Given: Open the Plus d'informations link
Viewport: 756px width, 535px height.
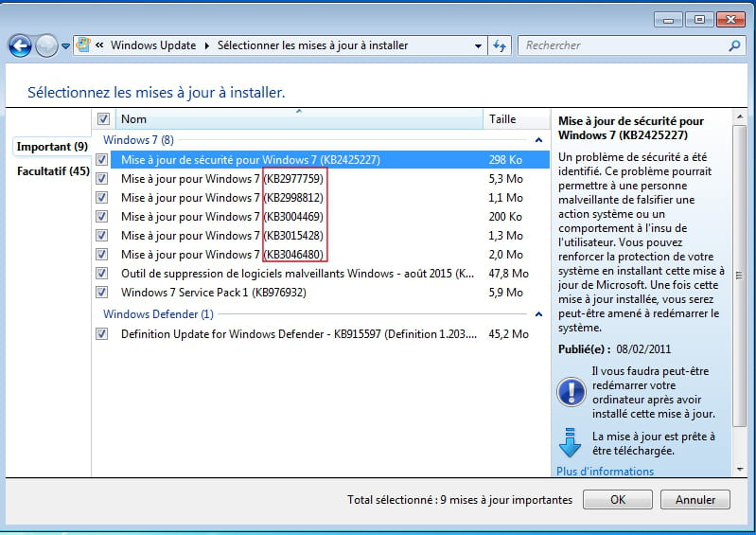Looking at the screenshot, I should [606, 471].
